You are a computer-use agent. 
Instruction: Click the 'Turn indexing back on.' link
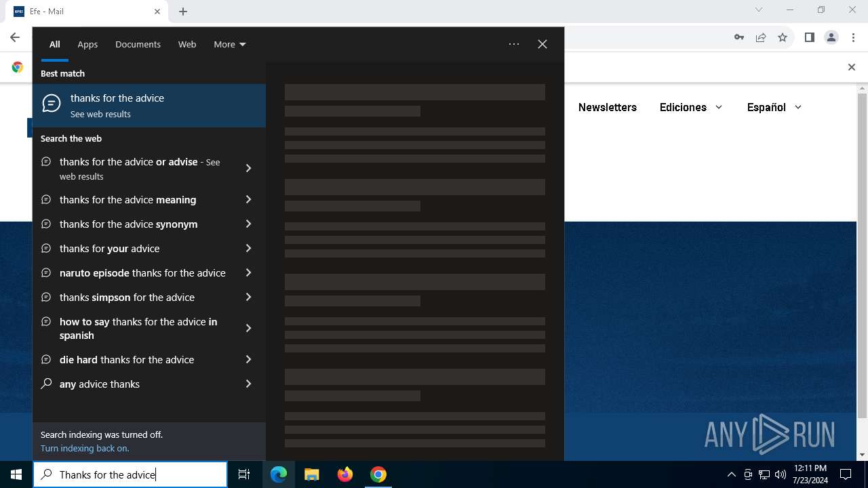pos(85,448)
